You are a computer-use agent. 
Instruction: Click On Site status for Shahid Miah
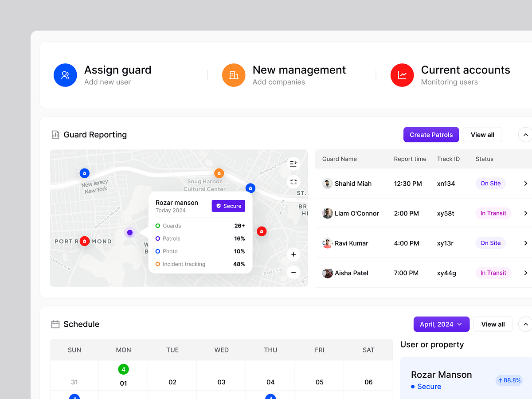(490, 184)
